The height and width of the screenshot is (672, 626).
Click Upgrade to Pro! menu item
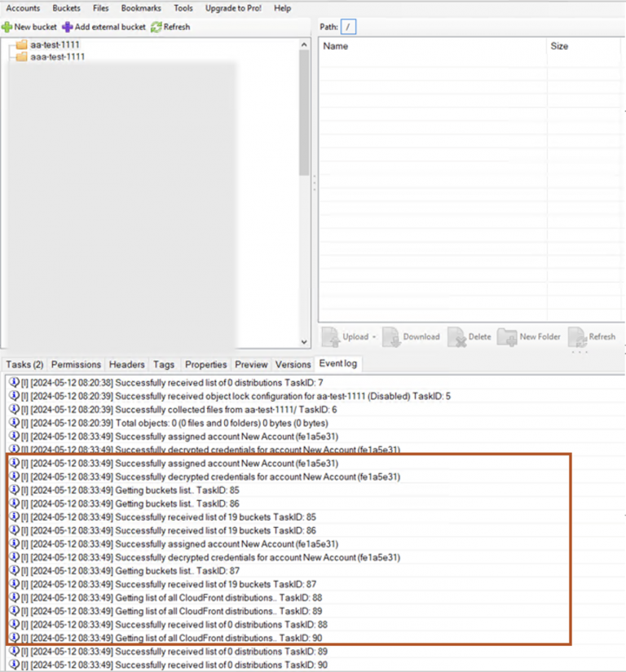(234, 8)
